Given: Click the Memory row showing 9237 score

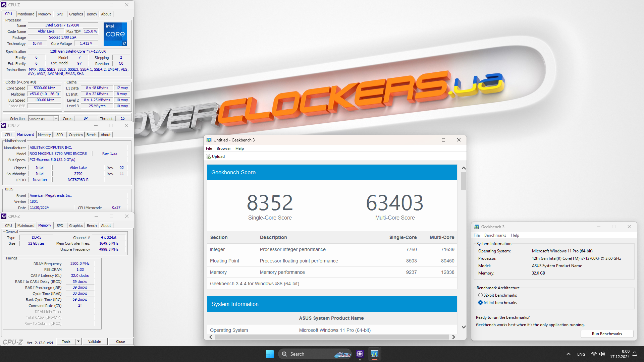Looking at the screenshot, I should pos(332,272).
